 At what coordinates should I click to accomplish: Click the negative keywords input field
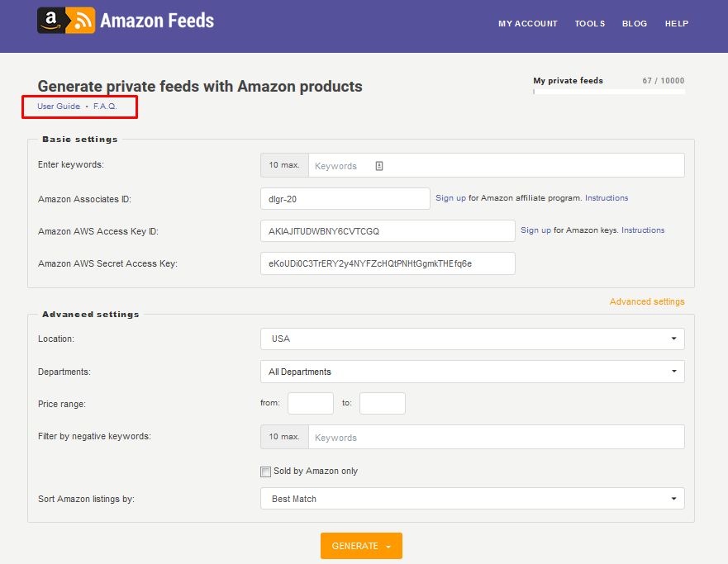pos(497,437)
